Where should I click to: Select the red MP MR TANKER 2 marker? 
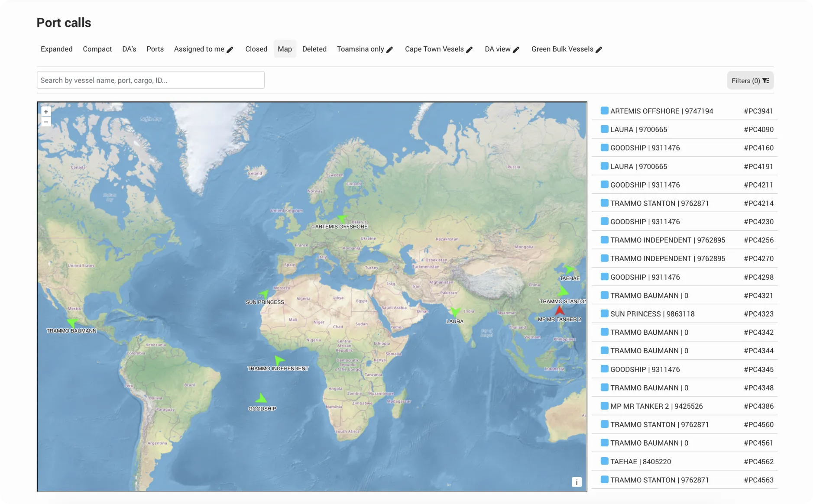click(x=560, y=310)
